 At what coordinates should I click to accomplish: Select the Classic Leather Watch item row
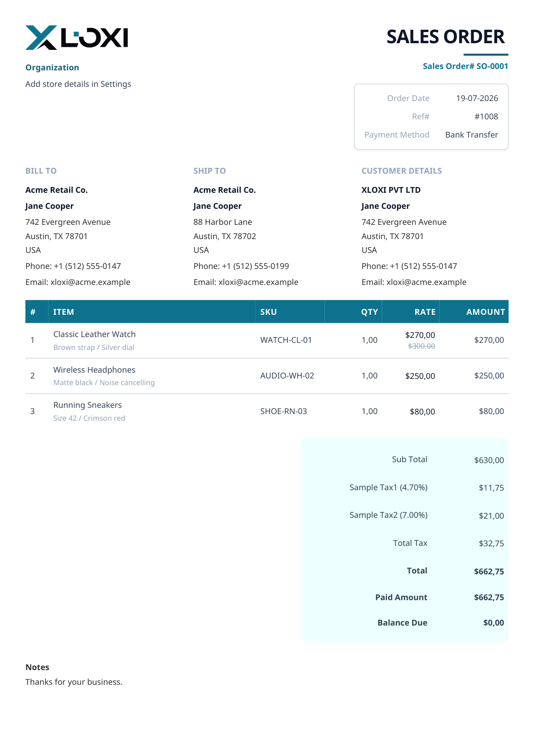(267, 341)
